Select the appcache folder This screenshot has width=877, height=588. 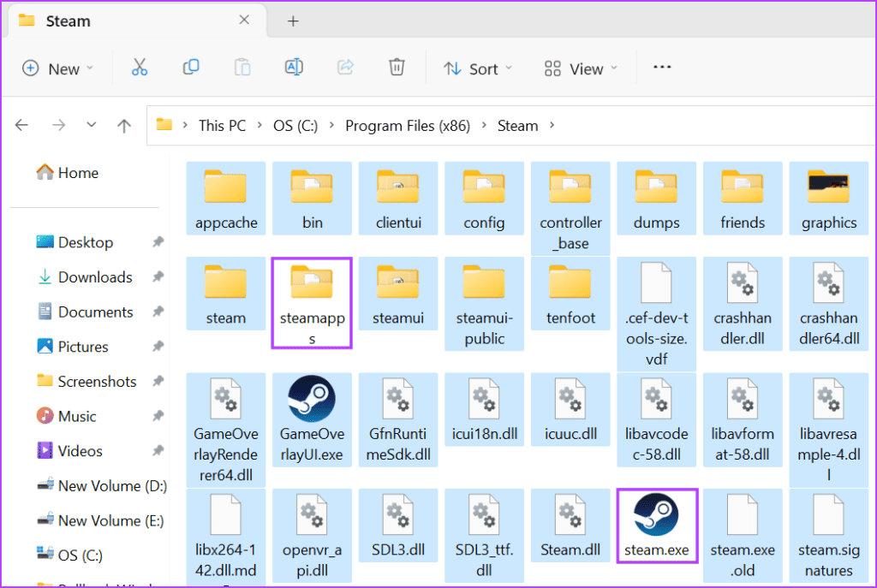click(226, 199)
